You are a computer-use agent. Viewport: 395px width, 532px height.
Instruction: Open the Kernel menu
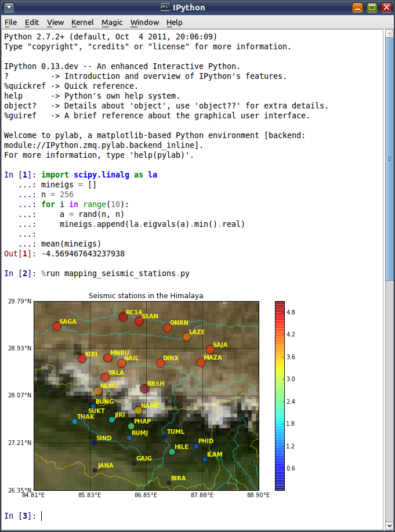coord(82,23)
